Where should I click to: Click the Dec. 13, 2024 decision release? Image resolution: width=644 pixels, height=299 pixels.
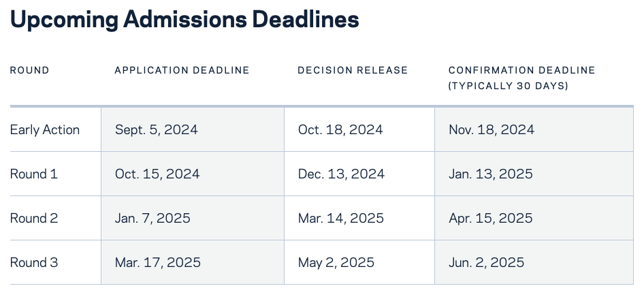[x=341, y=174]
